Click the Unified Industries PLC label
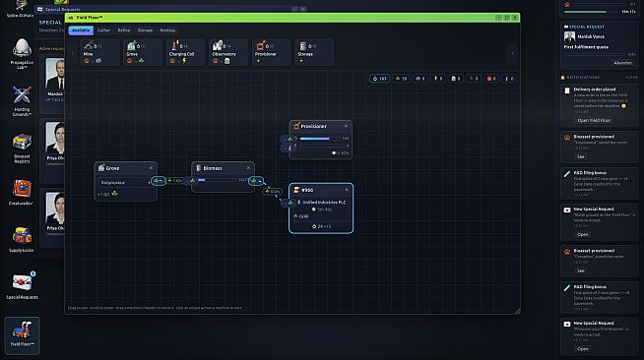 click(x=324, y=203)
